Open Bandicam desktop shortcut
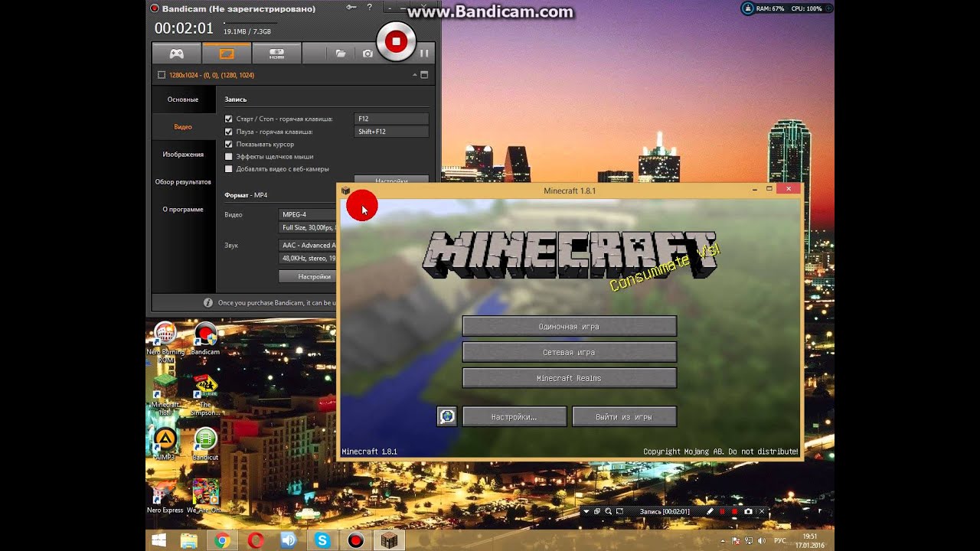 pos(205,338)
